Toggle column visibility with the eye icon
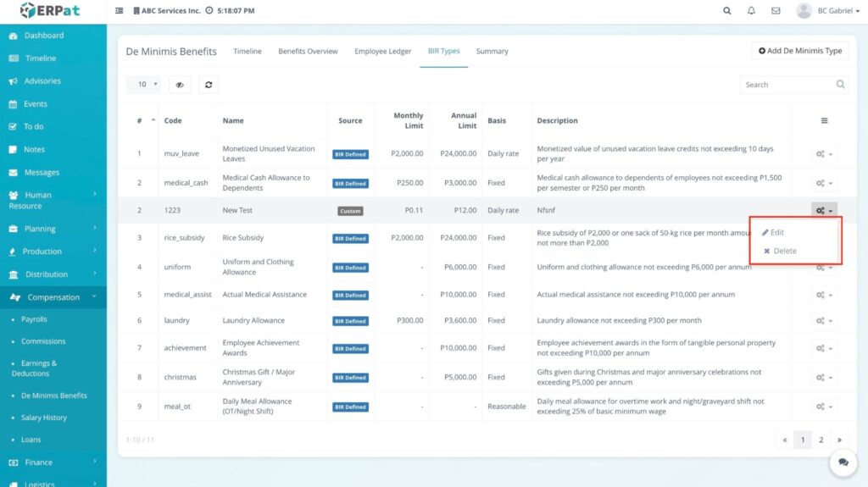The width and height of the screenshot is (868, 487). pyautogui.click(x=180, y=85)
